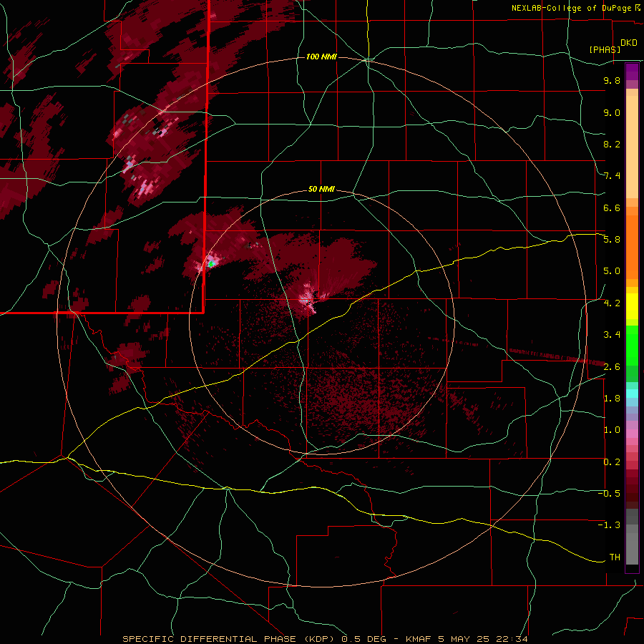
Task: Click the TH threshold label on scale
Action: click(x=615, y=557)
